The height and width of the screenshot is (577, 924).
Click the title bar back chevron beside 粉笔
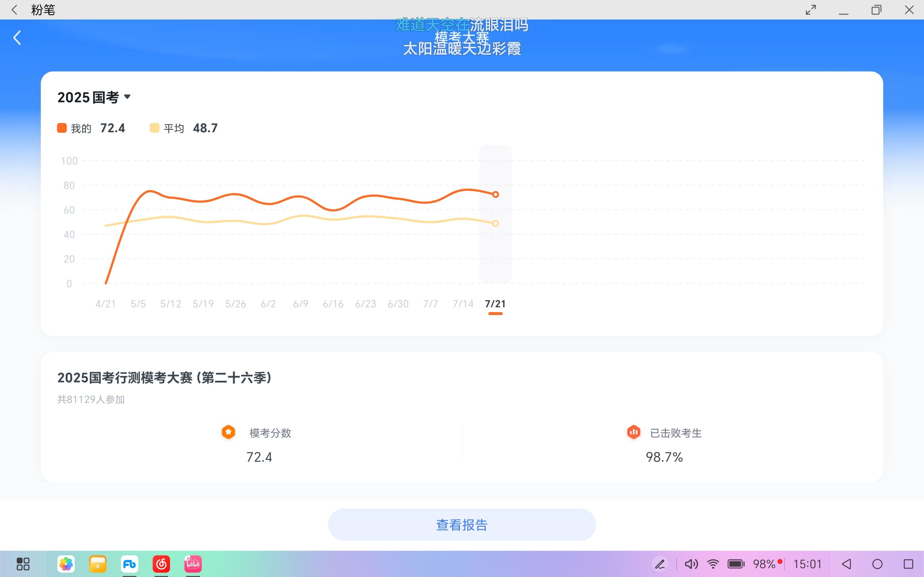(14, 9)
